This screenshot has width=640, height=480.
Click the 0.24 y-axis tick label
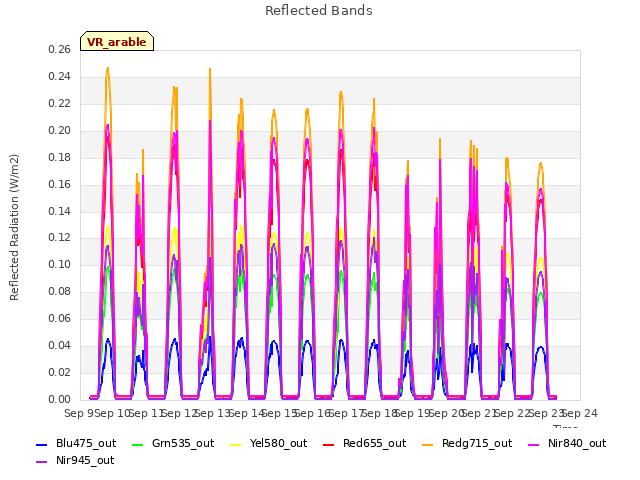pyautogui.click(x=59, y=77)
